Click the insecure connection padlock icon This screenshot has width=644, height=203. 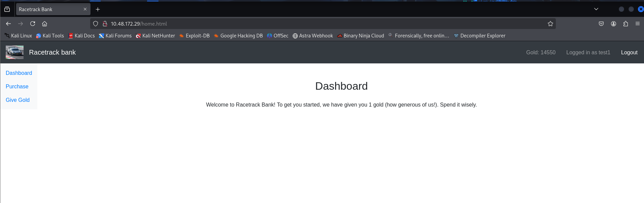pyautogui.click(x=105, y=24)
